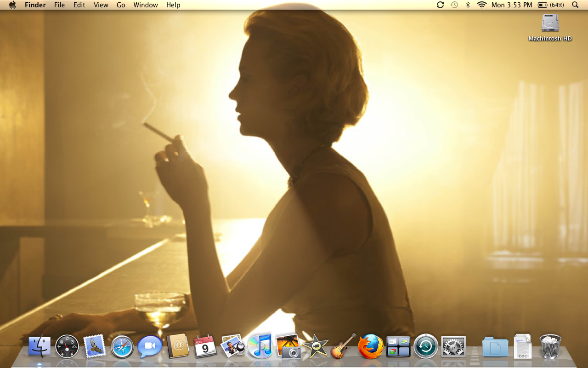
Task: Open Firefox from the Dock
Action: (371, 346)
